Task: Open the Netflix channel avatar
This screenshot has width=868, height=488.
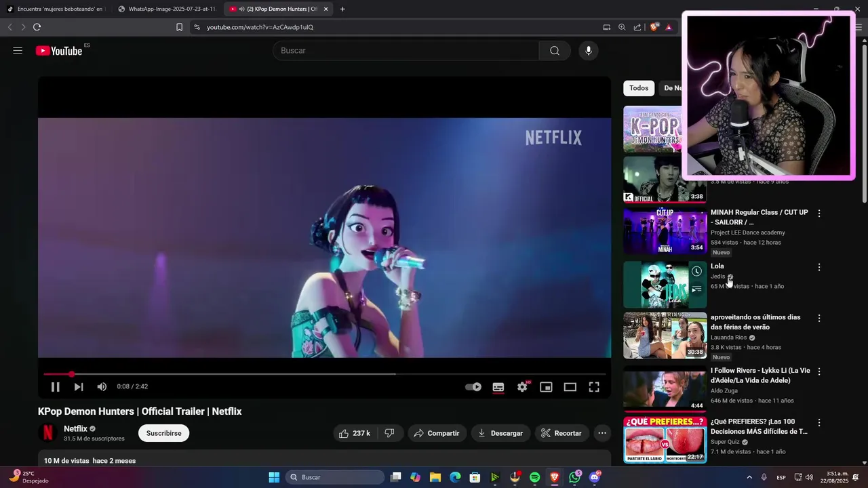Action: [x=48, y=432]
